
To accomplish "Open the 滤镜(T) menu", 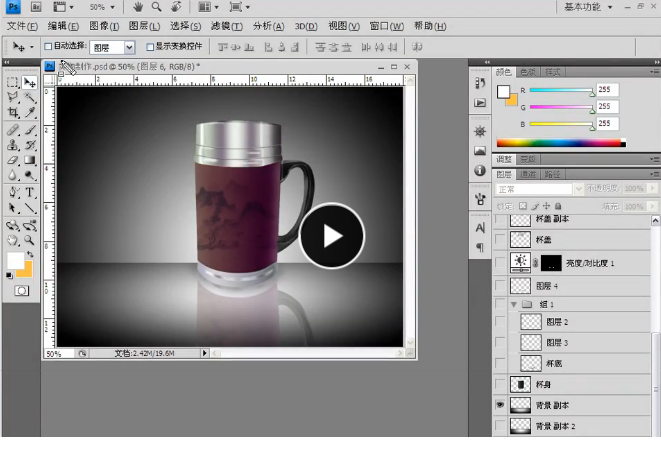I will click(x=227, y=26).
